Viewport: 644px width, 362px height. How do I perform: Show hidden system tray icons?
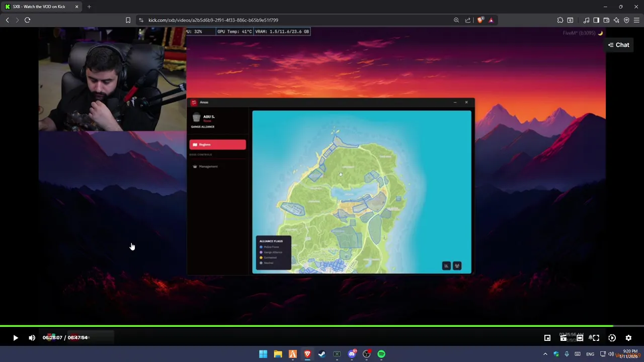[x=545, y=354]
